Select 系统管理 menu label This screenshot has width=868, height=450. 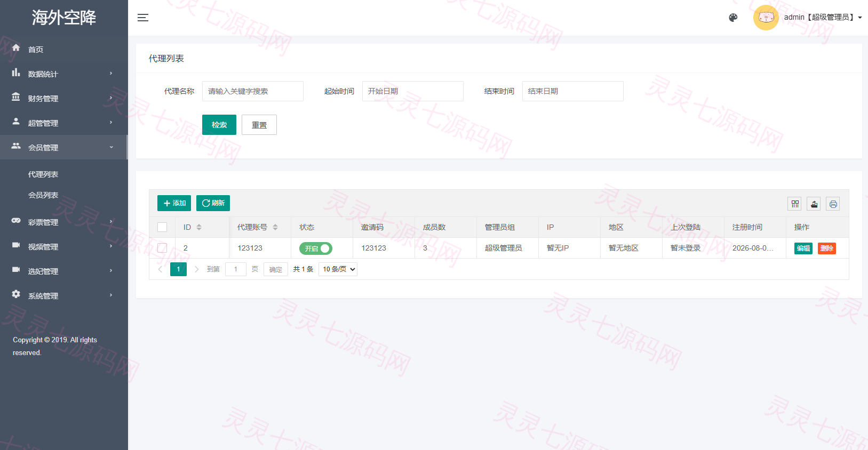43,296
